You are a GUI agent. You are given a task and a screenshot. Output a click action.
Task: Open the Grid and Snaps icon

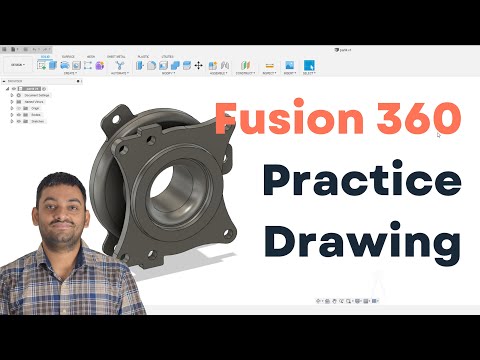[x=366, y=301]
